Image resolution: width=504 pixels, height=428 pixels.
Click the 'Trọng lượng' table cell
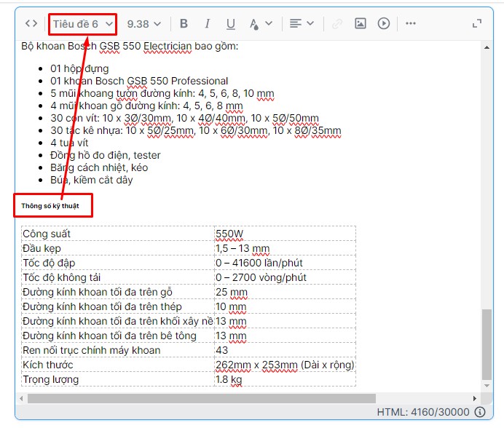pos(118,379)
